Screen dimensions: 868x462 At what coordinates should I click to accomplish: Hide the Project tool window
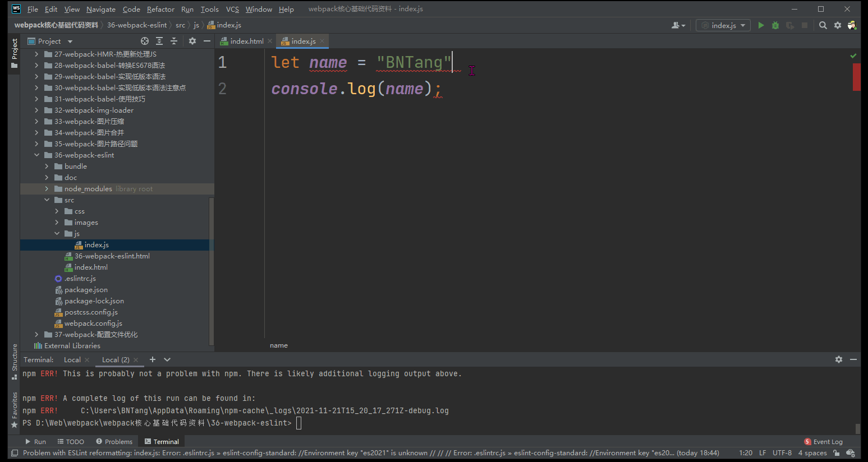[x=207, y=41]
